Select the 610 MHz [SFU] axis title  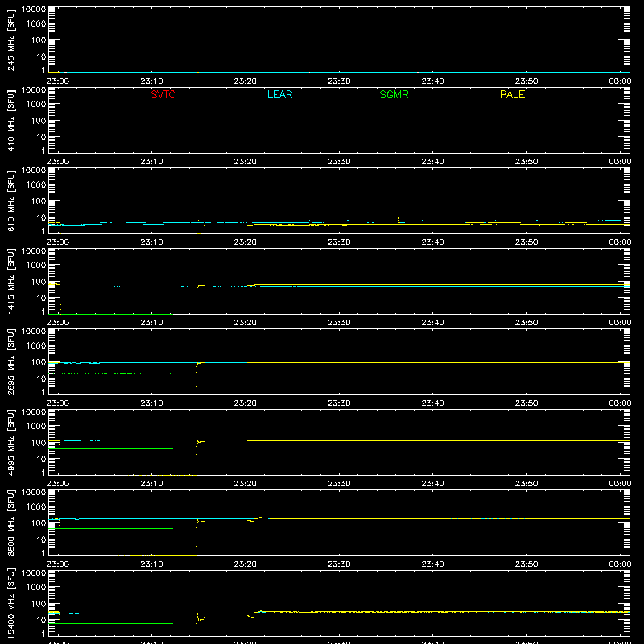pyautogui.click(x=11, y=200)
